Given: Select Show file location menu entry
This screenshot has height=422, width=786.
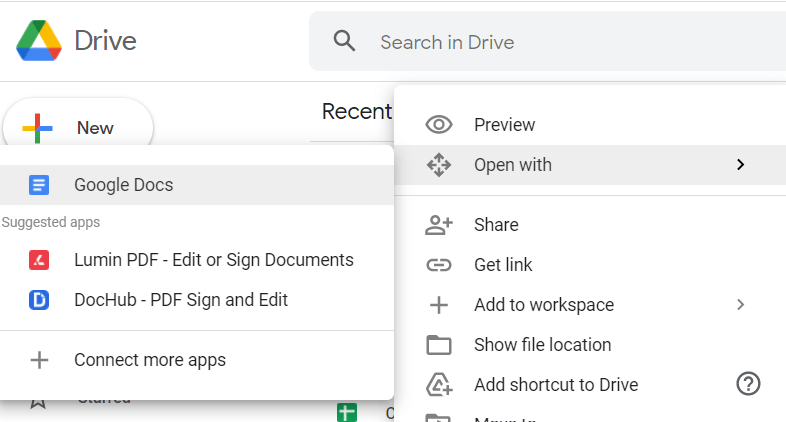Looking at the screenshot, I should [542, 345].
